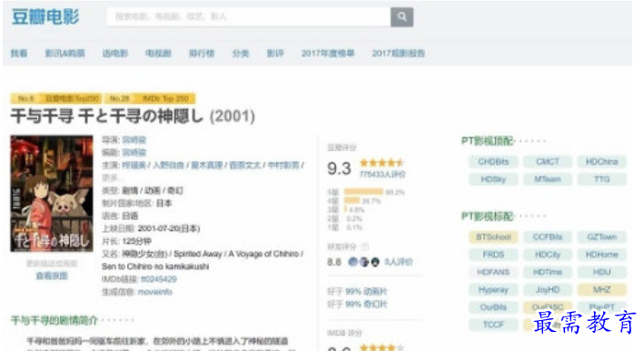644x351 pixels.
Task: Click the BTSchool site button
Action: pyautogui.click(x=493, y=237)
